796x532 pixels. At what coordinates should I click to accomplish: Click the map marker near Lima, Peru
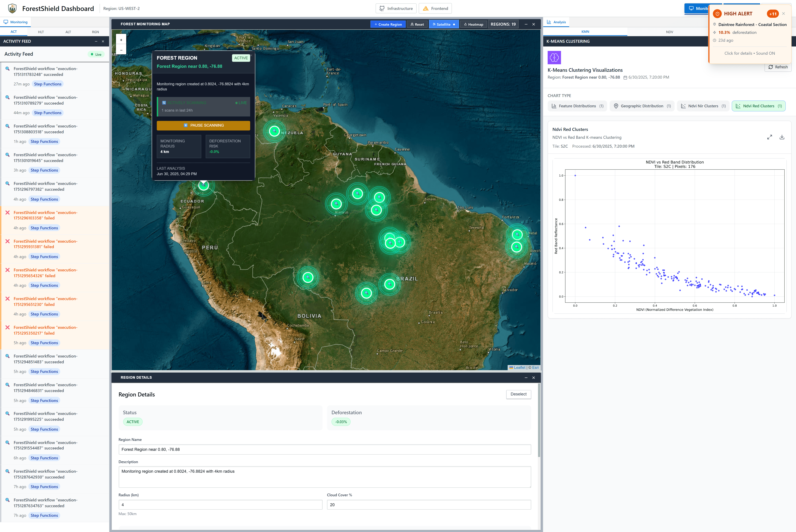[308, 277]
